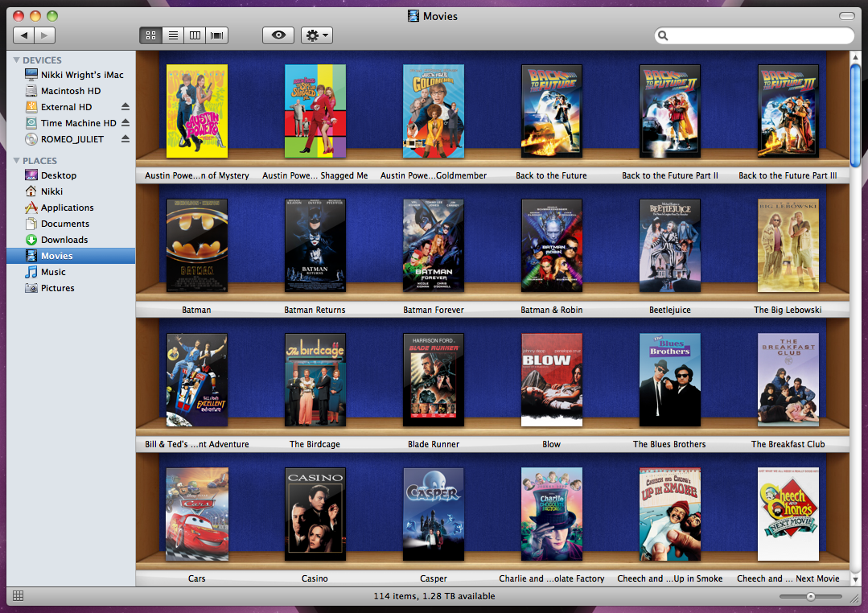
Task: Open Downloads folder in sidebar
Action: [x=71, y=240]
